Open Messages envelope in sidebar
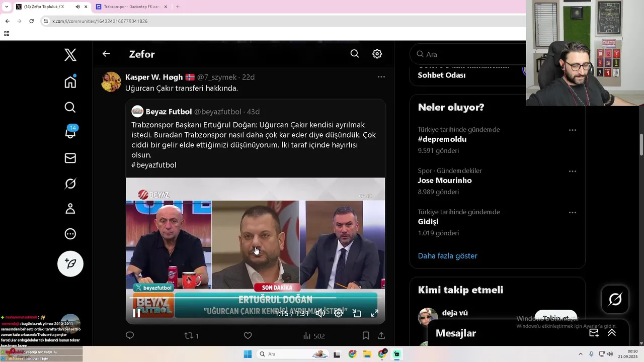The width and height of the screenshot is (644, 362). [x=70, y=158]
